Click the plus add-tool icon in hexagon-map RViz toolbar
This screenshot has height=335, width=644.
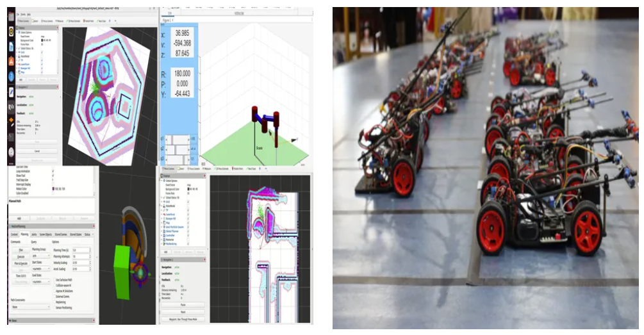[110, 21]
